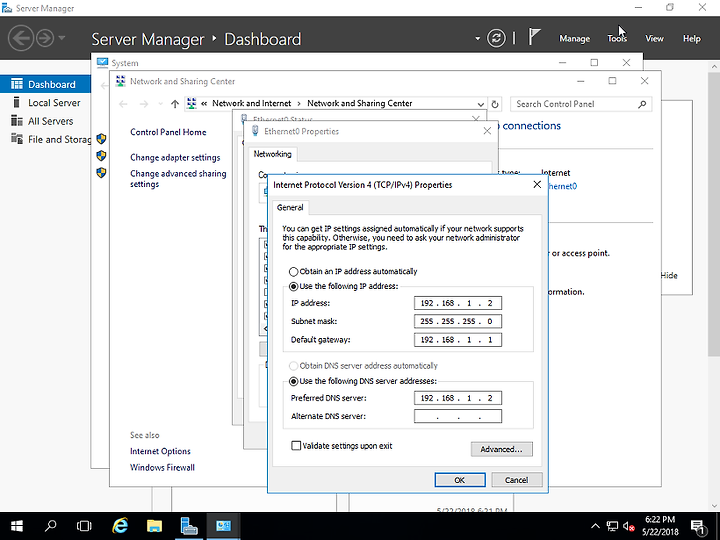Show hidden tray icons
Image resolution: width=720 pixels, height=540 pixels.
click(x=595, y=526)
